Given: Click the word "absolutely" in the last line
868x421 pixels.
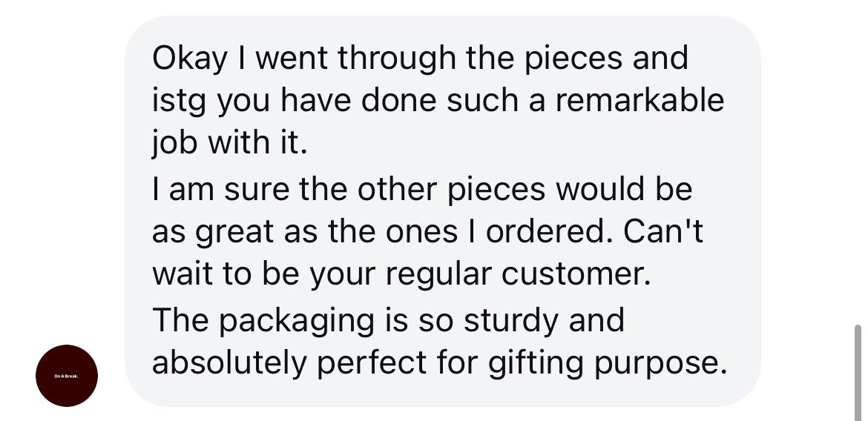Looking at the screenshot, I should [229, 363].
